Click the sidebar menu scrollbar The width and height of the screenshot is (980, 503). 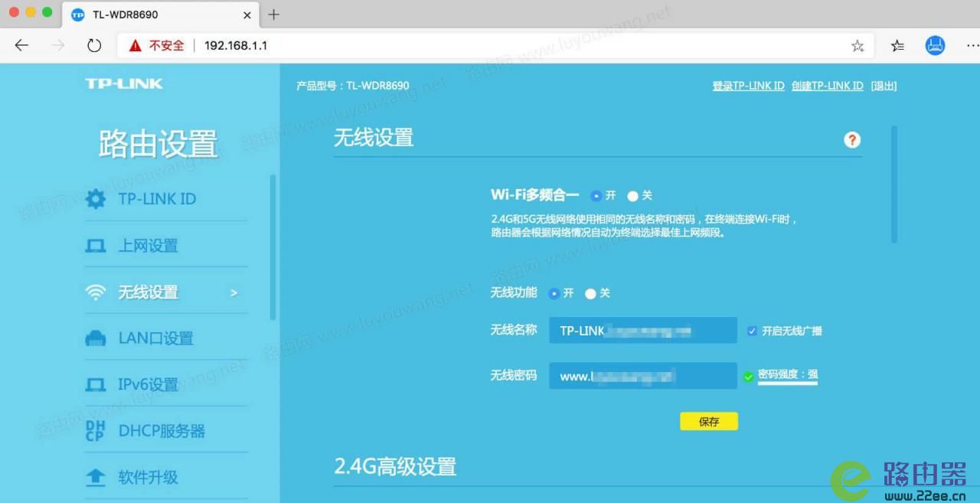pyautogui.click(x=273, y=247)
